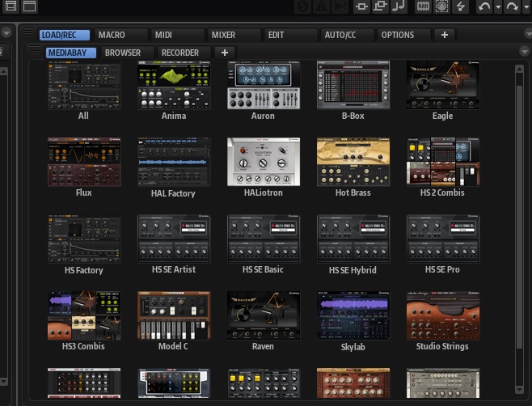Click the RAM memory icon in toolbar
Viewport: 532px width, 406px height.
pyautogui.click(x=423, y=6)
